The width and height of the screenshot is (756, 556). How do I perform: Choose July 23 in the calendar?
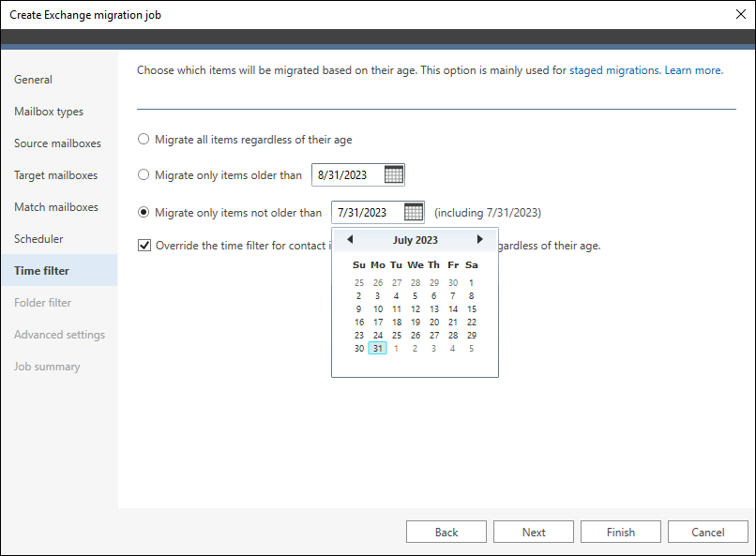click(359, 335)
